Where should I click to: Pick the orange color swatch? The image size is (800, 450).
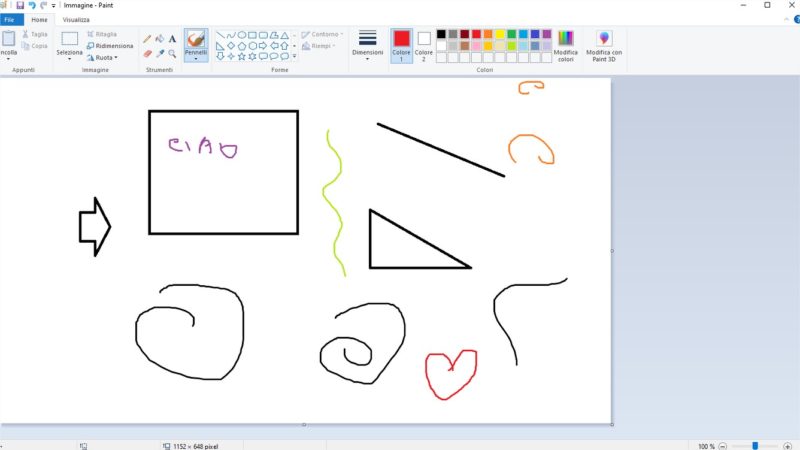click(488, 34)
